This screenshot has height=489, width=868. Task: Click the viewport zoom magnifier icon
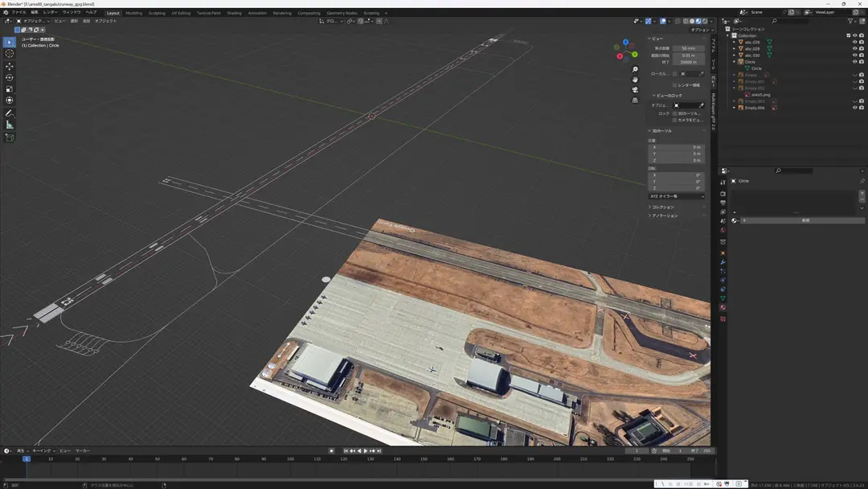click(635, 69)
